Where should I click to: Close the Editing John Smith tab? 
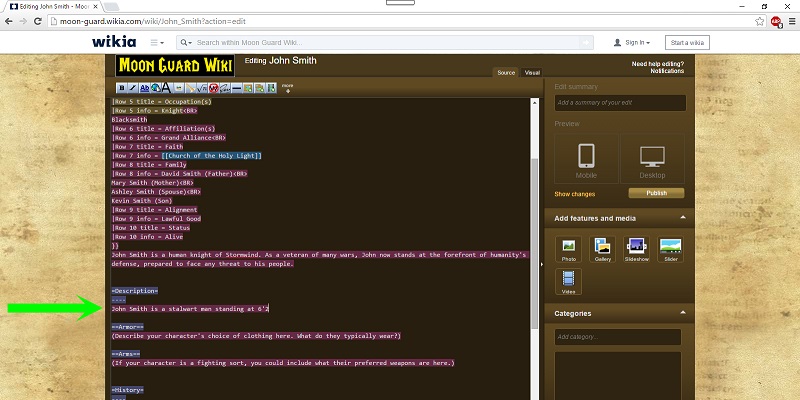click(95, 7)
